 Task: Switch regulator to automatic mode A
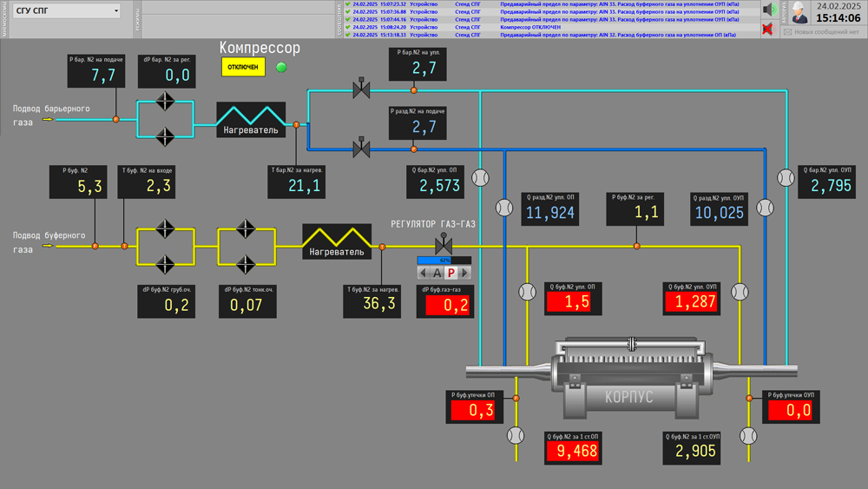(x=437, y=273)
